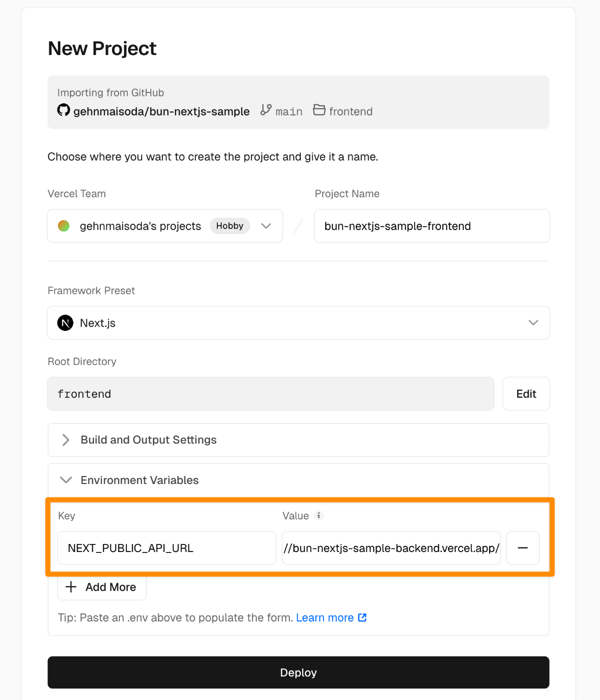The width and height of the screenshot is (600, 700).
Task: Click Edit for Root Directory
Action: [526, 394]
